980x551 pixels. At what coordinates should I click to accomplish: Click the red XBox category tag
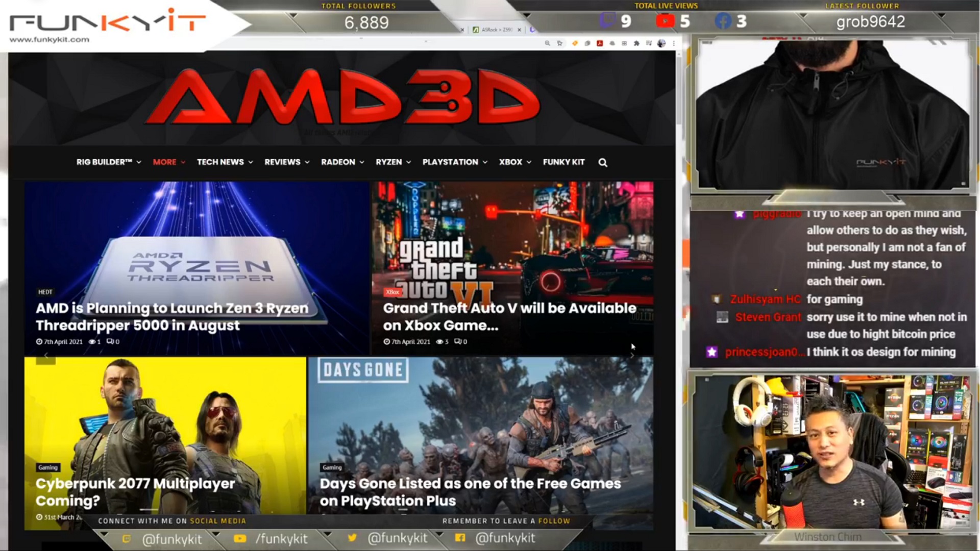click(393, 292)
